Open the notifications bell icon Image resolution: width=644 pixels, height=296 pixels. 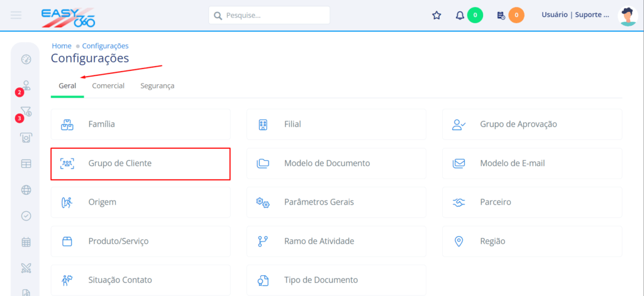[x=460, y=16]
